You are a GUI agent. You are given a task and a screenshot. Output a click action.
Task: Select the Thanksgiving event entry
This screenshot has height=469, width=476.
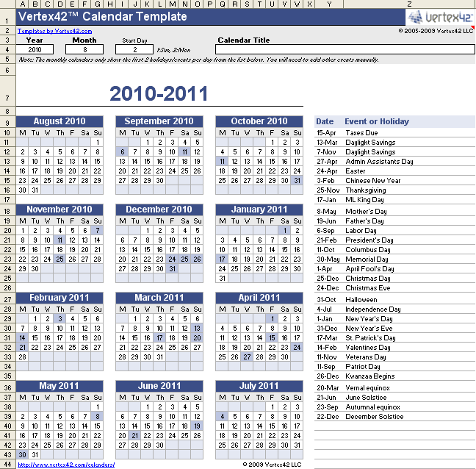(x=366, y=190)
